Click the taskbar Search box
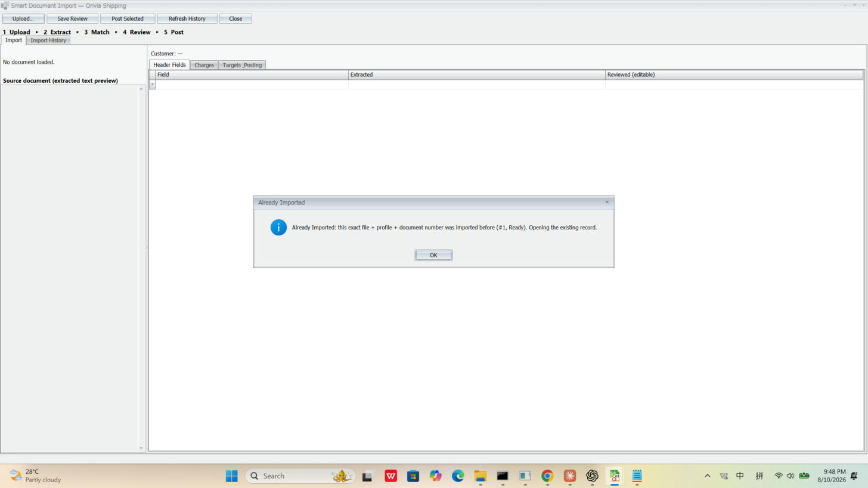Viewport: 868px width, 488px height. click(x=300, y=475)
